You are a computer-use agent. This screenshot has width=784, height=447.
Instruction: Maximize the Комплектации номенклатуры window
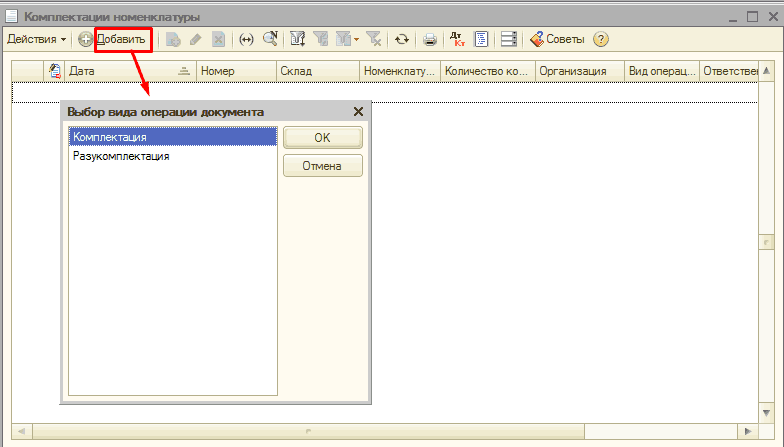coord(752,16)
